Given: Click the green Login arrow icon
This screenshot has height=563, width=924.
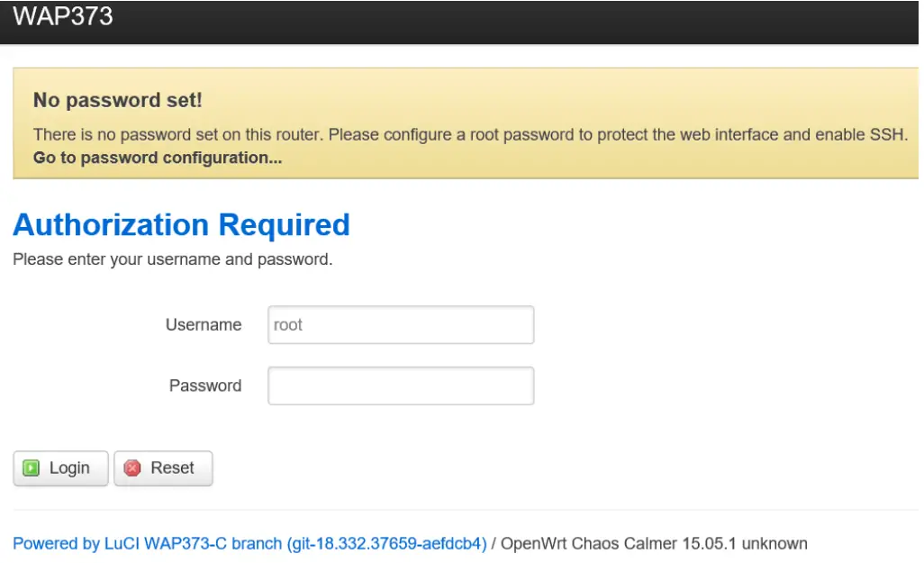Looking at the screenshot, I should (x=32, y=468).
